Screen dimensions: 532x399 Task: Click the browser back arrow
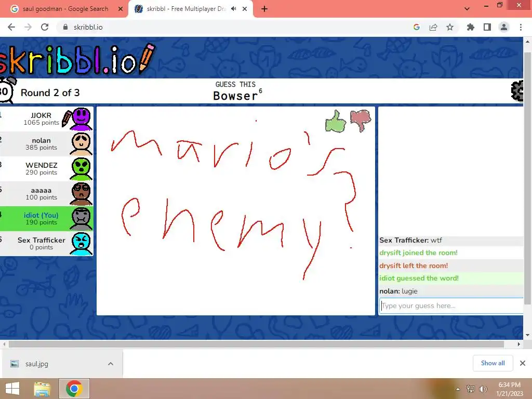pos(11,27)
